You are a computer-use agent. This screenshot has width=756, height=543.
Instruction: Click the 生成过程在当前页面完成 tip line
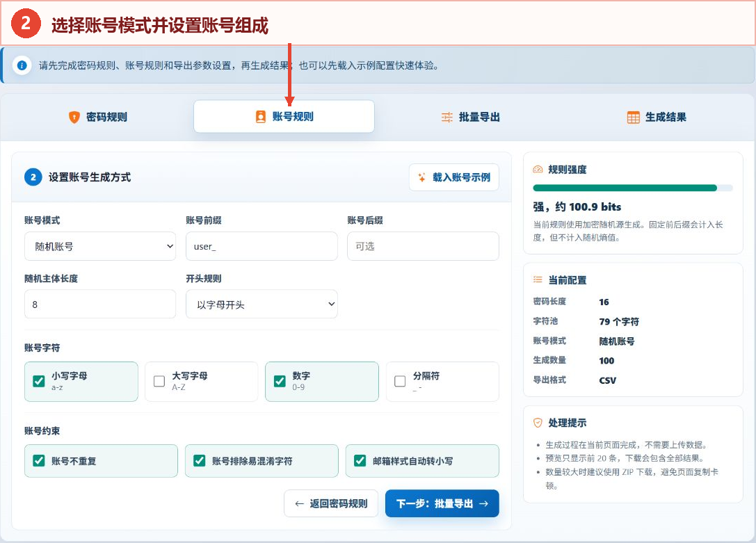point(627,445)
